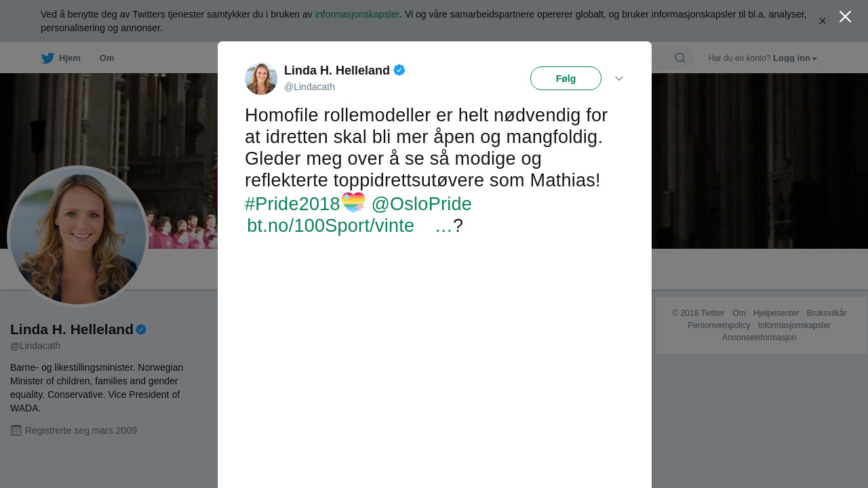This screenshot has width=868, height=488.
Task: Click verified badge next to modal name
Action: tap(399, 70)
